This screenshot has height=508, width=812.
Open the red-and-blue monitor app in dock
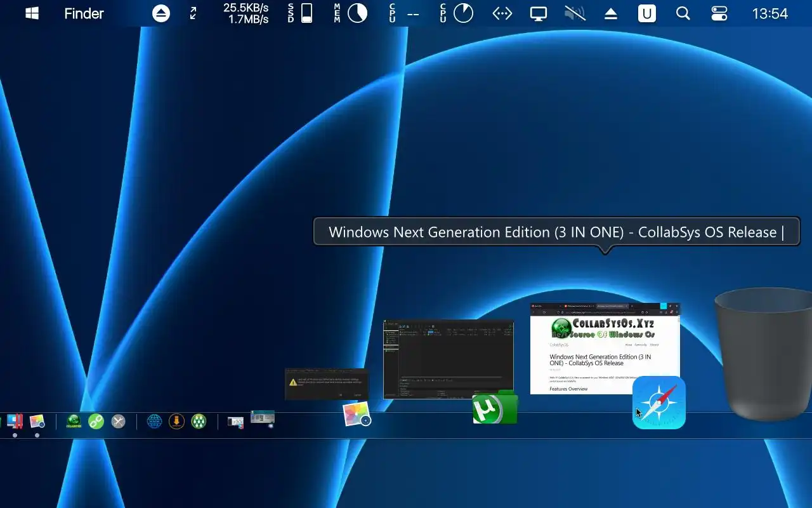click(x=15, y=421)
